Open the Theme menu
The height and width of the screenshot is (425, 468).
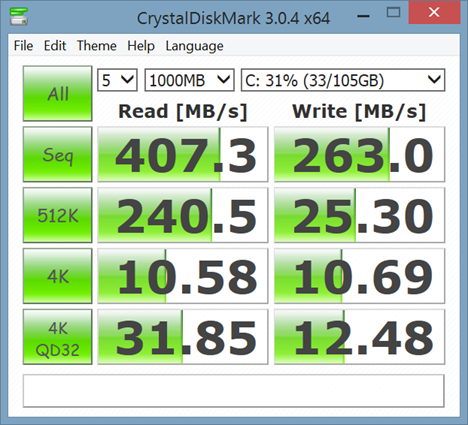[x=97, y=46]
